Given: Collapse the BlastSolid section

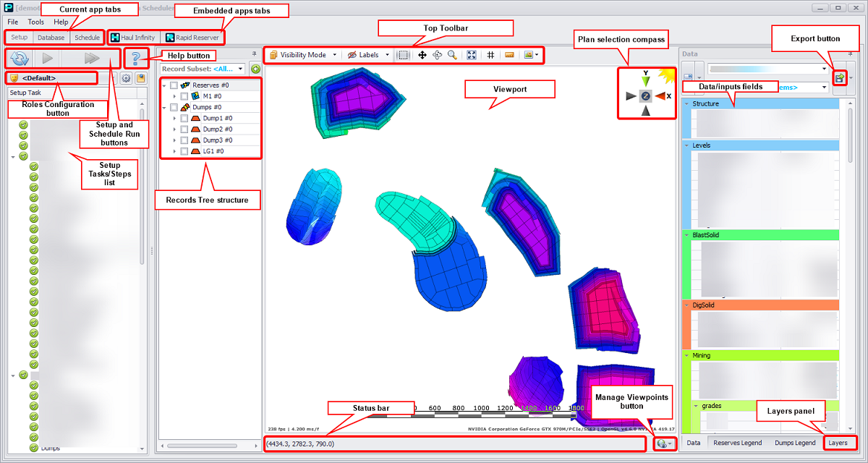Looking at the screenshot, I should coord(686,235).
